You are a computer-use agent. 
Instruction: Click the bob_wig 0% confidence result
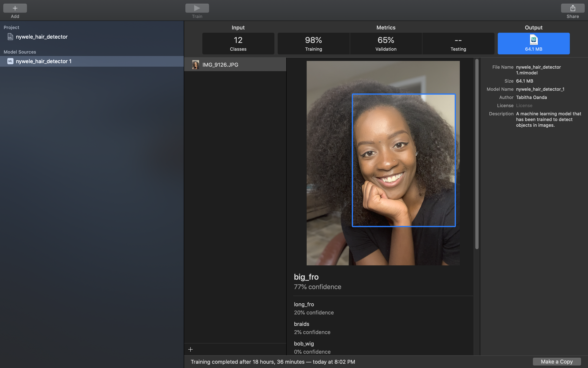(312, 348)
